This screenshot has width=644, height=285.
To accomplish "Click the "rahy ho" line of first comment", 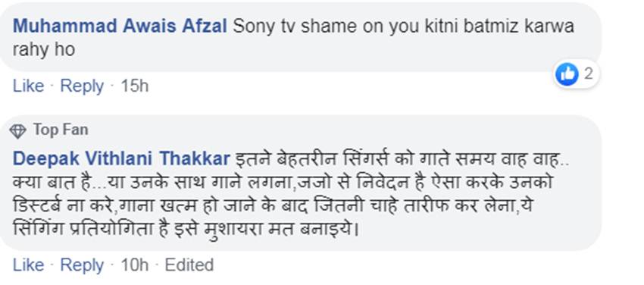I will pyautogui.click(x=43, y=50).
